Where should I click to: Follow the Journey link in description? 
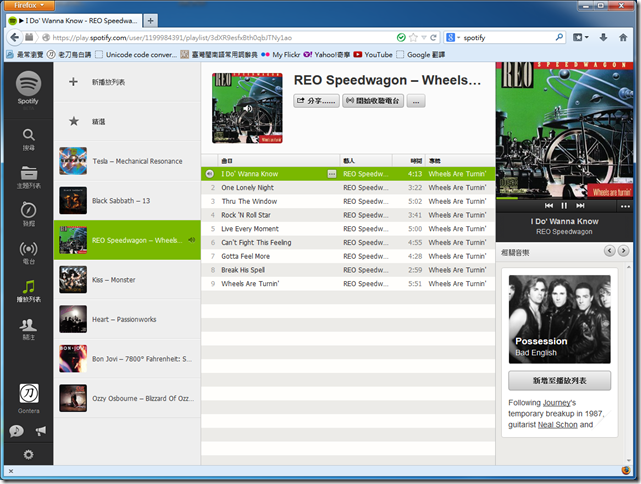point(556,403)
